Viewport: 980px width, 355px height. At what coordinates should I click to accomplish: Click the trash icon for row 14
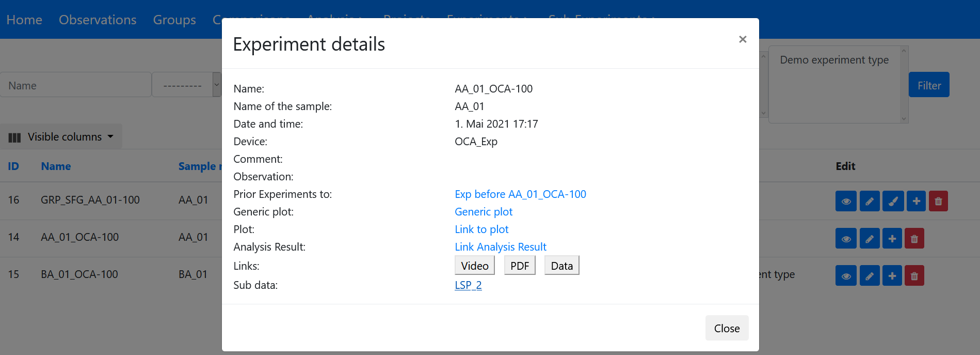[914, 239]
